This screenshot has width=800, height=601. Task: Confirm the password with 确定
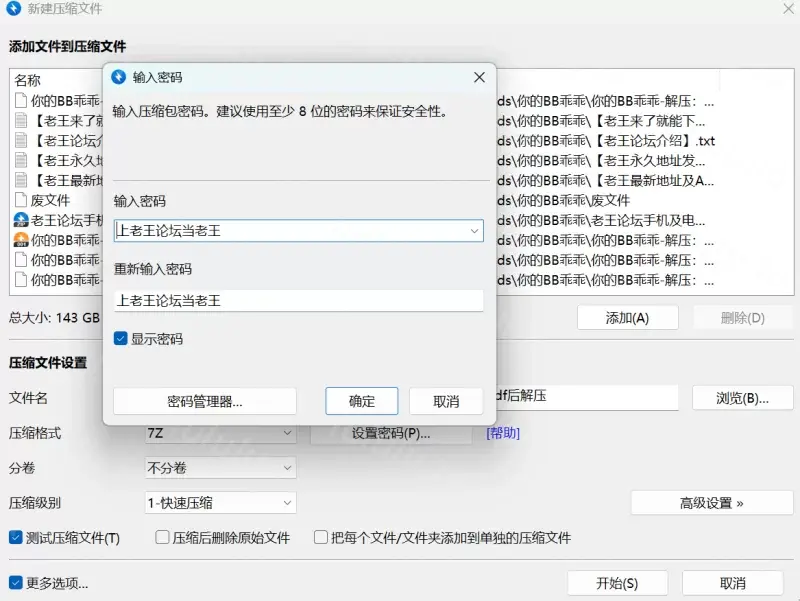(362, 401)
